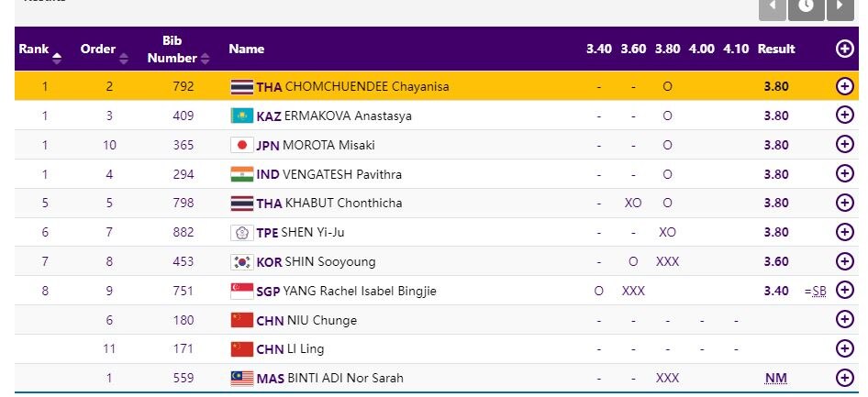Click the next arrow button above the table
The width and height of the screenshot is (868, 397).
[840, 6]
